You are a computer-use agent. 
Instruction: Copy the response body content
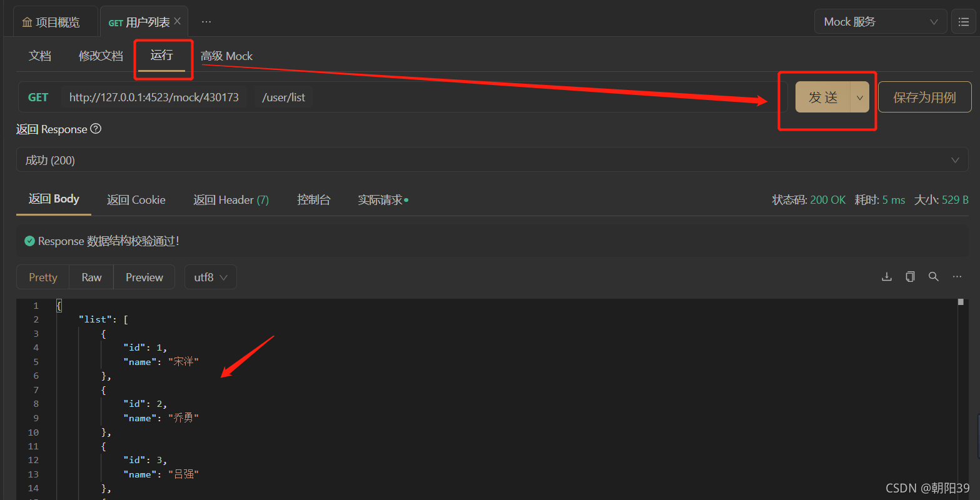point(910,276)
